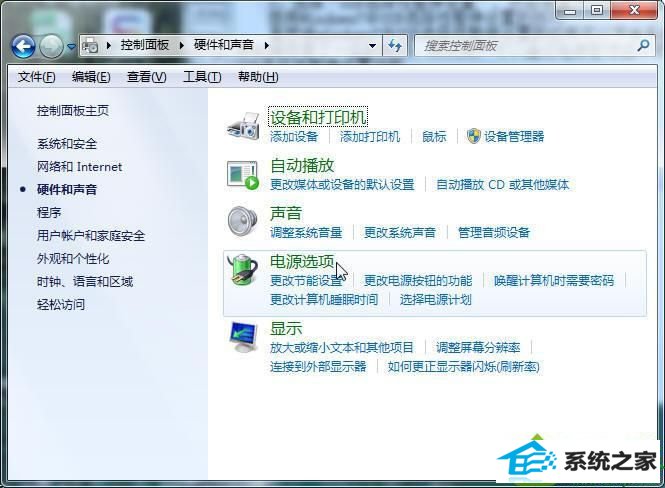The width and height of the screenshot is (665, 488).
Task: Click 调整屏幕分辨率 link
Action: (x=478, y=348)
